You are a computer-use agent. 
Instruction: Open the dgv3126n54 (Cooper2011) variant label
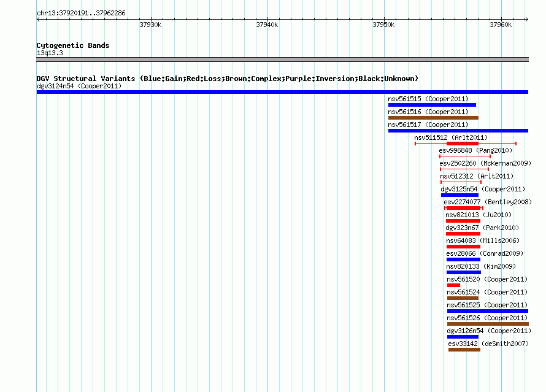click(489, 331)
